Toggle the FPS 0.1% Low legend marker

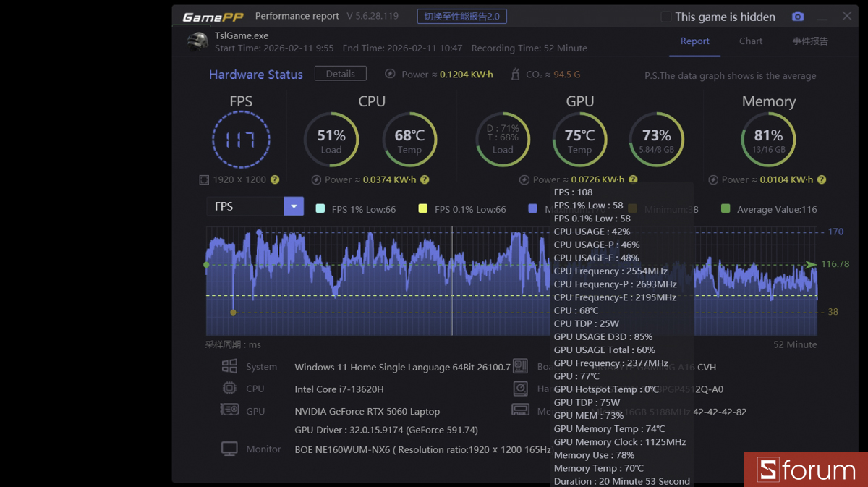[x=422, y=209]
